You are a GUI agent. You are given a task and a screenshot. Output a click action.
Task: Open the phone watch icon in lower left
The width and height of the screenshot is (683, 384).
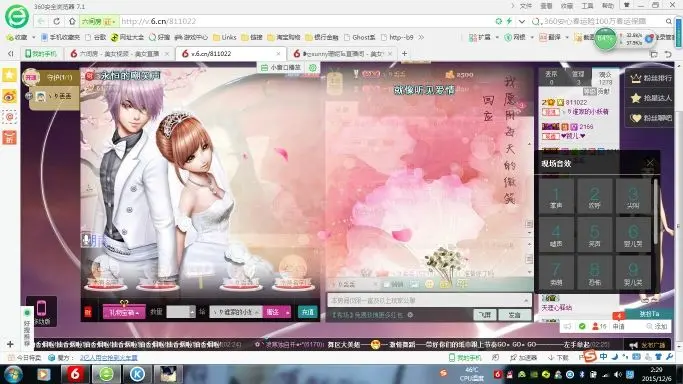coord(41,311)
